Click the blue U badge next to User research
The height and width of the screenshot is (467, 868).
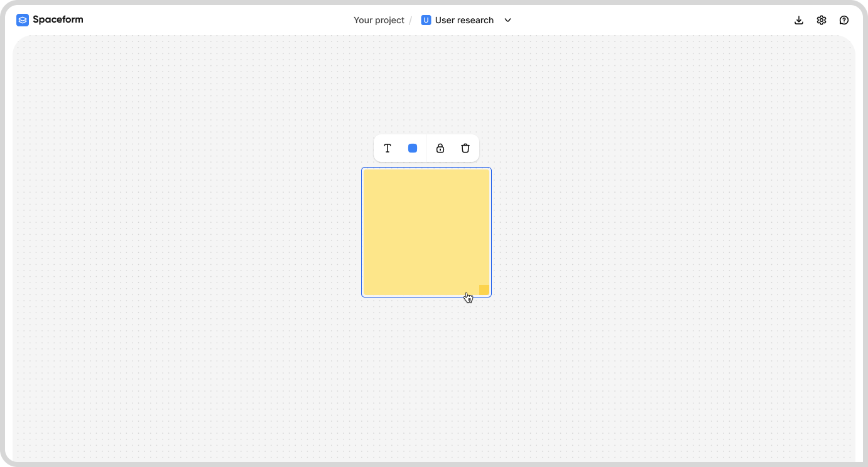click(x=426, y=19)
